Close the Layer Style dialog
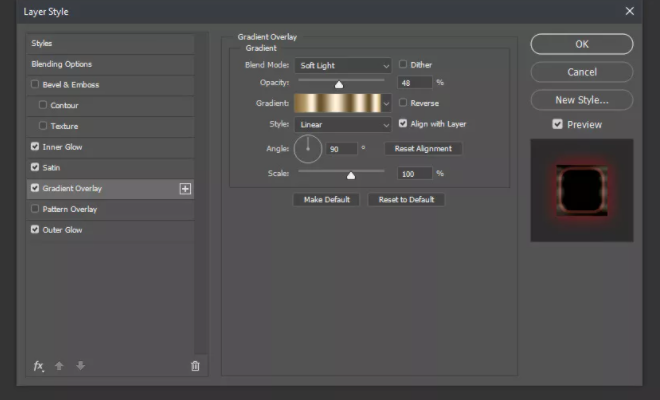Viewport: 660px width, 400px height. [630, 11]
